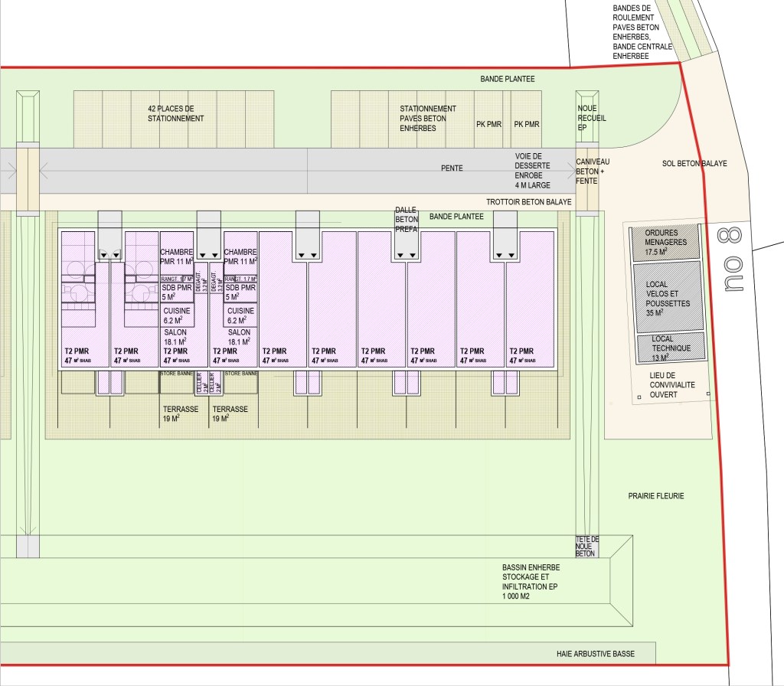
Task: Click the left "PK PMR" parking space
Action: pyautogui.click(x=488, y=124)
